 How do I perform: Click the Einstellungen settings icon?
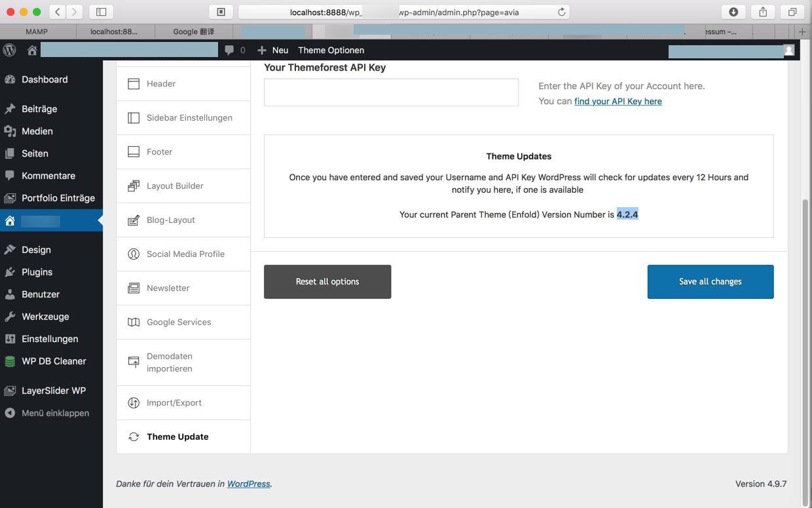(10, 339)
